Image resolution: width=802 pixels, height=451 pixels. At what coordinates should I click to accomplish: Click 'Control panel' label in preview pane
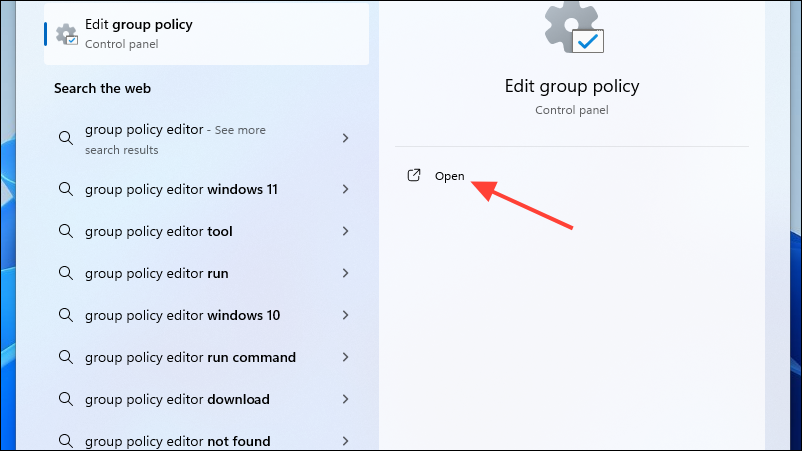(x=572, y=110)
